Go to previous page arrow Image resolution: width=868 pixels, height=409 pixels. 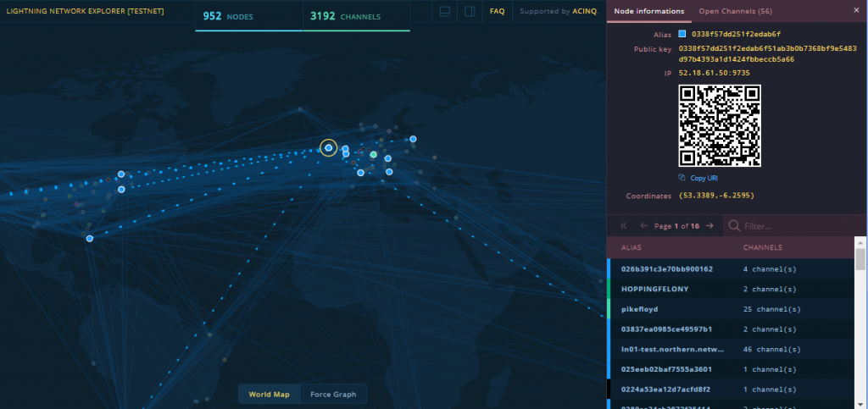point(644,225)
